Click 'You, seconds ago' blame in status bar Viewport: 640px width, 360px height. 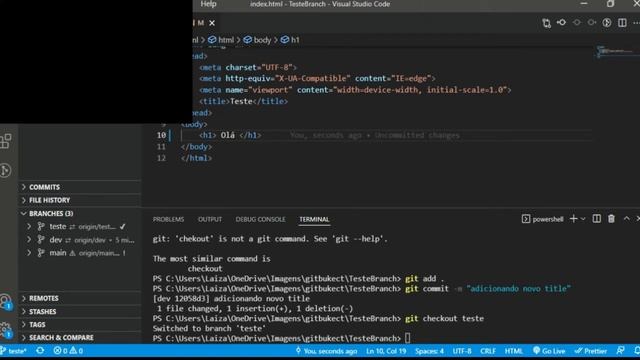[326, 351]
